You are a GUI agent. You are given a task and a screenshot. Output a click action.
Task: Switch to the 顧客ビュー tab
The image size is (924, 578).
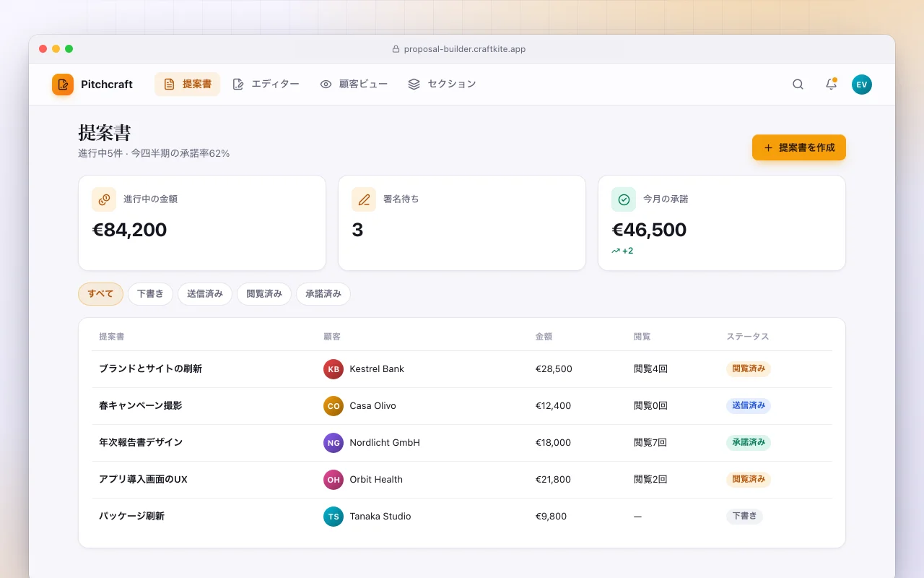click(354, 85)
